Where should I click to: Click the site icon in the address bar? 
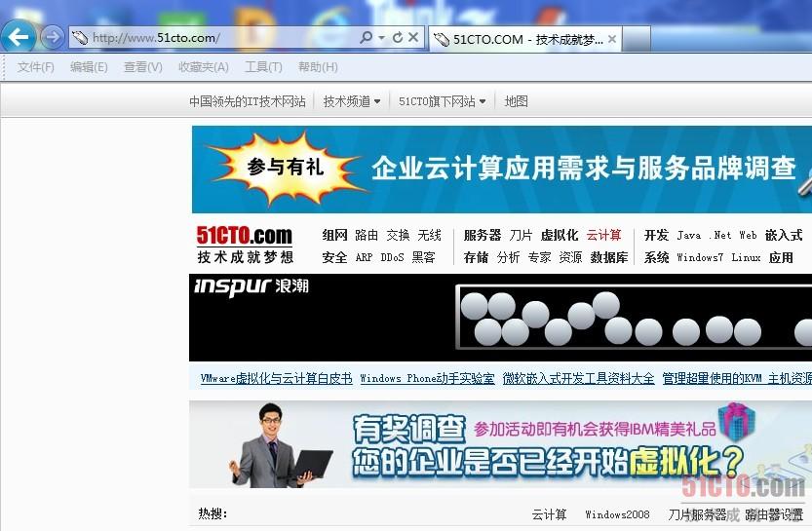[x=80, y=38]
